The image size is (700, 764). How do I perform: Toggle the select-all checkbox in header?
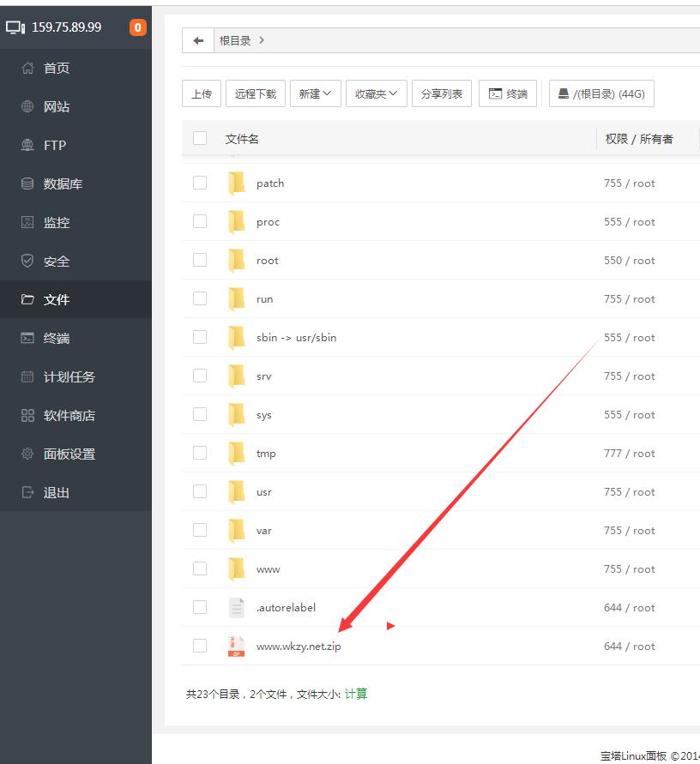tap(200, 138)
